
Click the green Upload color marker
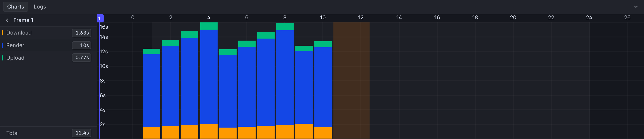tap(2, 58)
